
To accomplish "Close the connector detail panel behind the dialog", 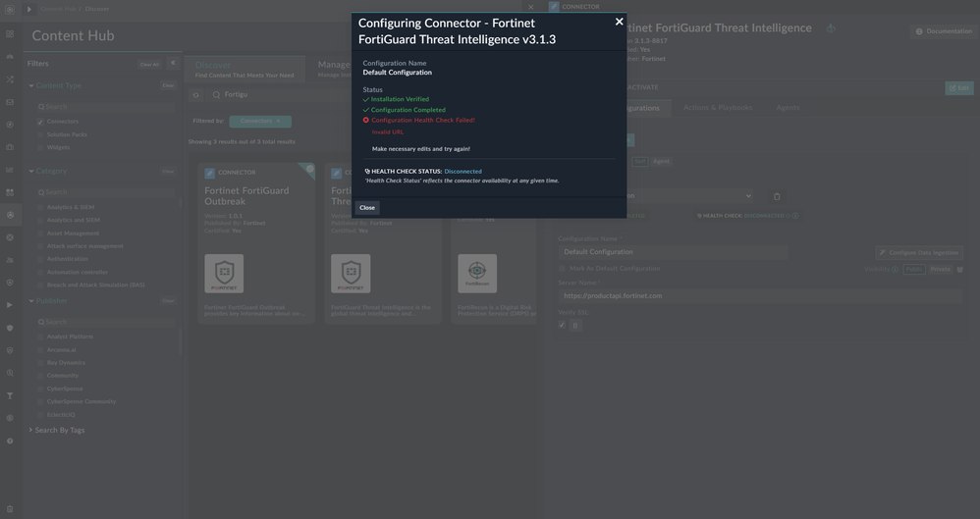I will tap(530, 7).
